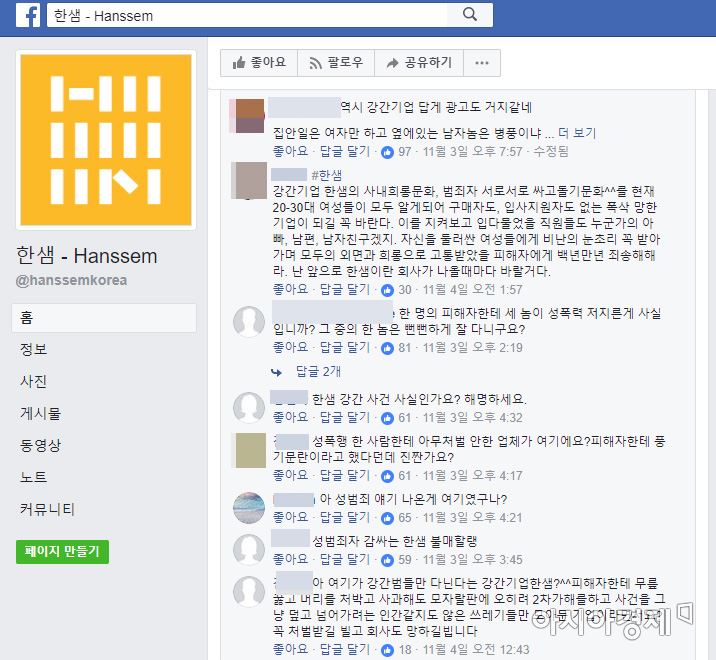Screen dimensions: 716x660
Task: Open the 사진 sidebar tab
Action: 33,381
